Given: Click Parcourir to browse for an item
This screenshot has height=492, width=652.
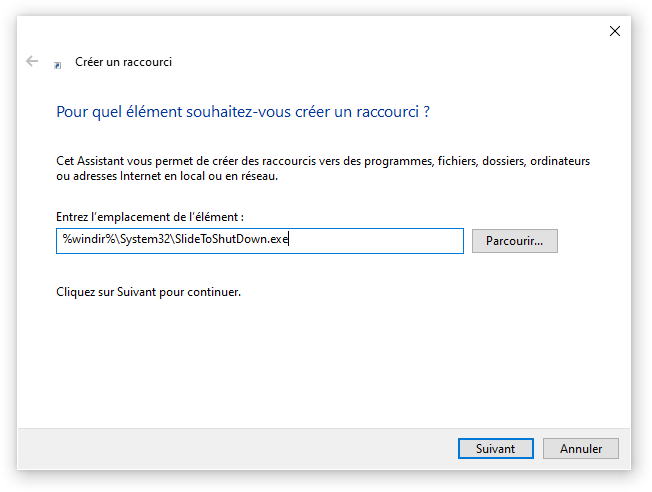Looking at the screenshot, I should click(514, 241).
